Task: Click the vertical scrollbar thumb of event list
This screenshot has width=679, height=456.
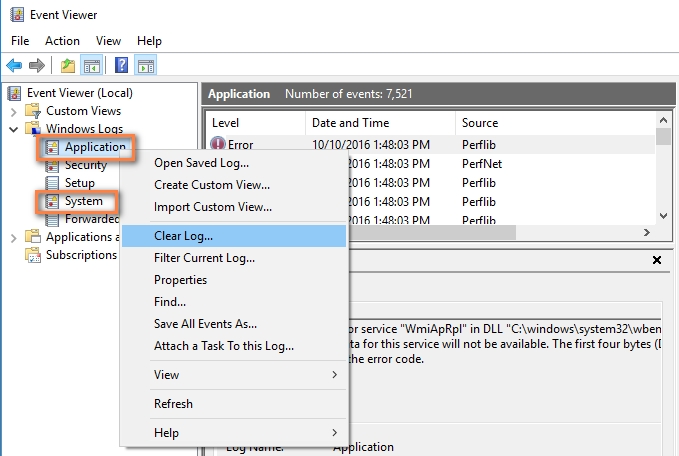Action: pos(663,136)
